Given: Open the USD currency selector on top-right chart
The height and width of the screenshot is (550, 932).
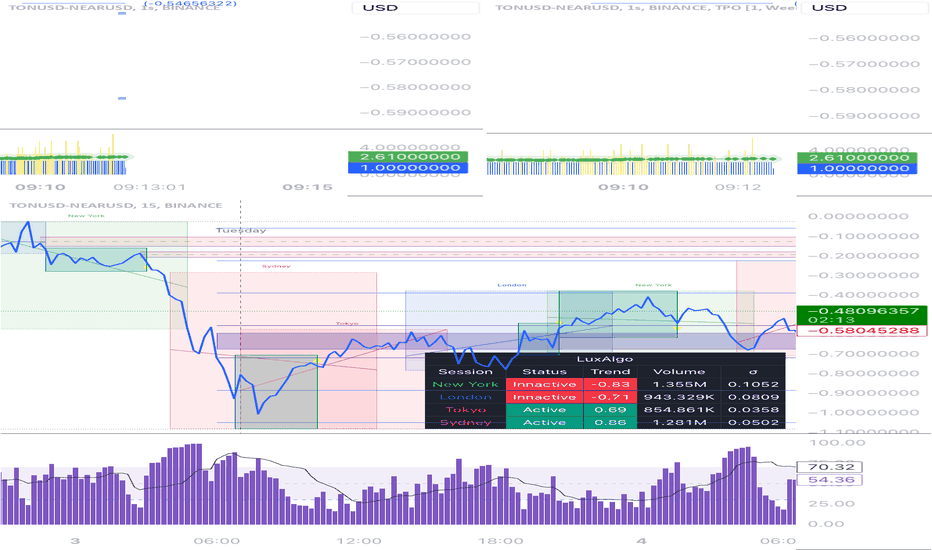Looking at the screenshot, I should click(x=865, y=8).
